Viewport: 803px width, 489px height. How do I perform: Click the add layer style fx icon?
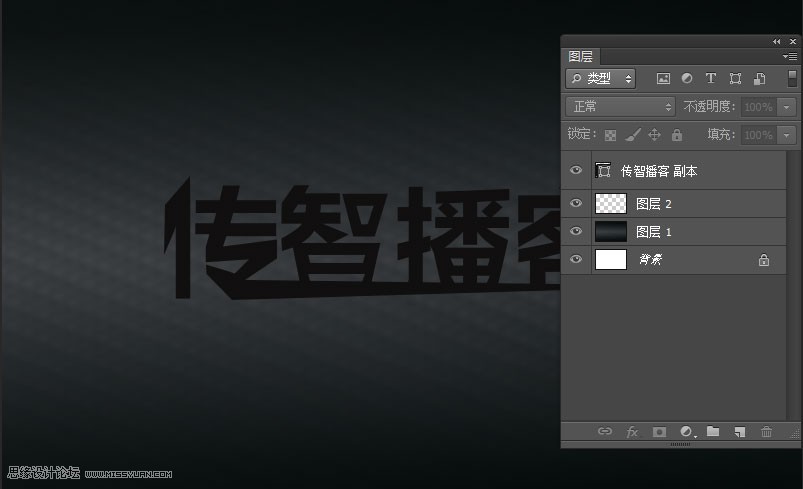632,432
